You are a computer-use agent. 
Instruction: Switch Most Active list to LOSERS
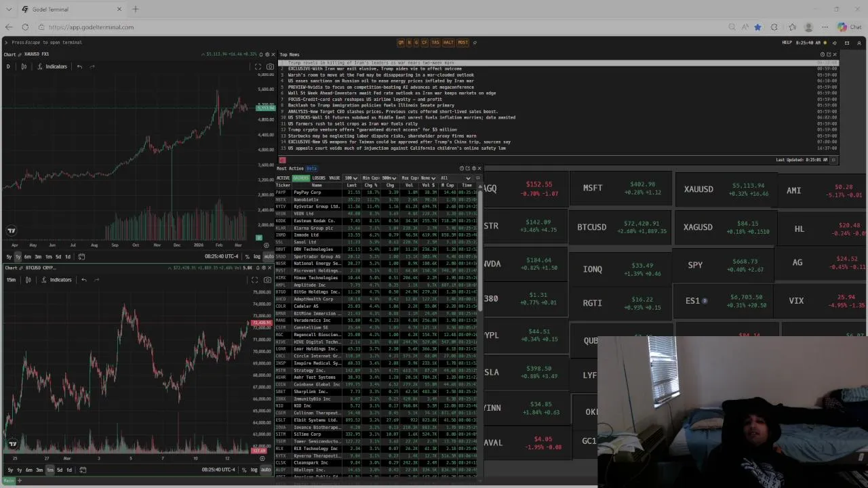[x=319, y=178]
